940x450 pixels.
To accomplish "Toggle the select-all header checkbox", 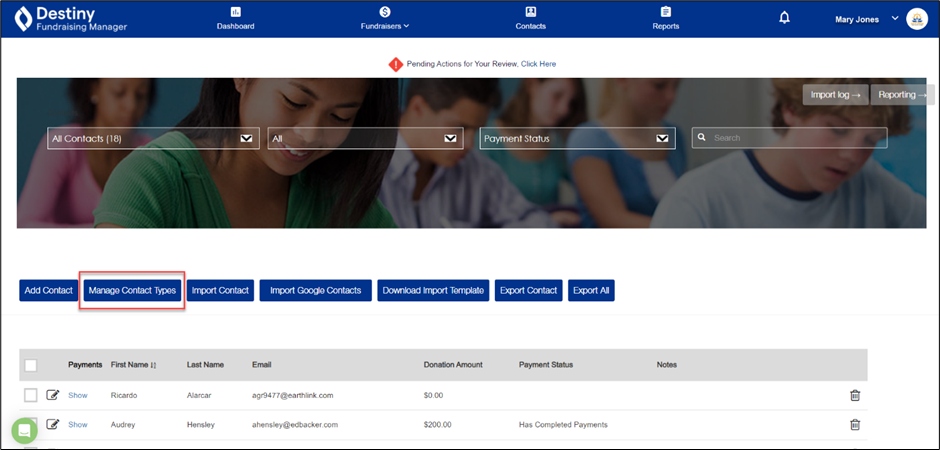I will pos(31,365).
